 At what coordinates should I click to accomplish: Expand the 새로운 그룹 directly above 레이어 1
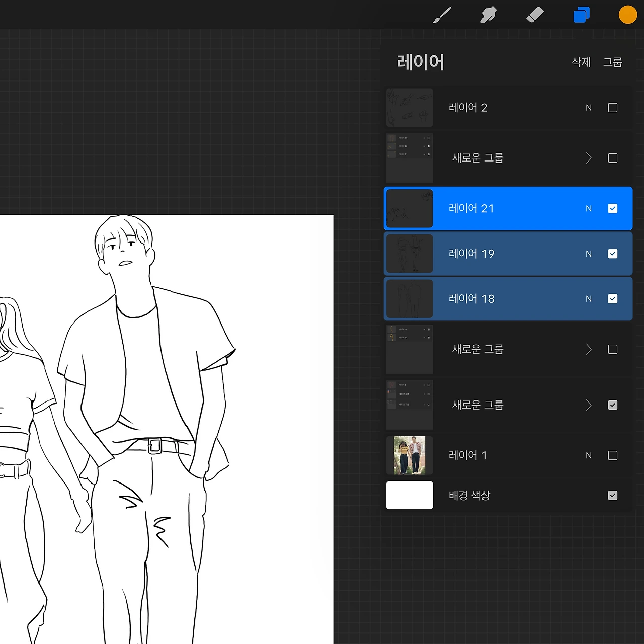tap(589, 406)
